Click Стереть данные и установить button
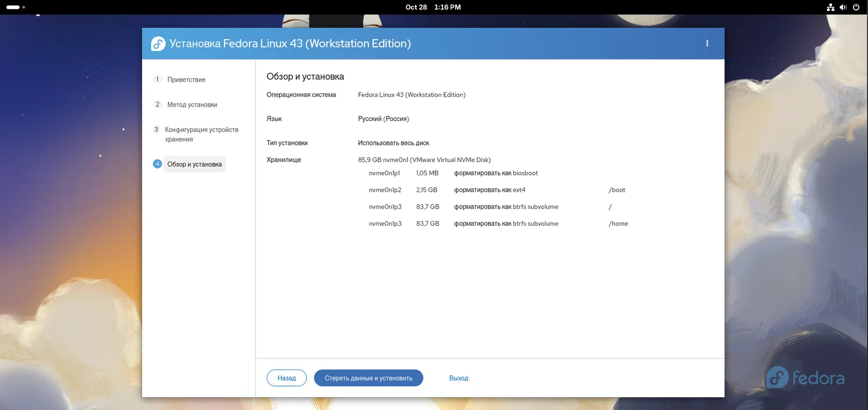The width and height of the screenshot is (868, 410). coord(369,378)
